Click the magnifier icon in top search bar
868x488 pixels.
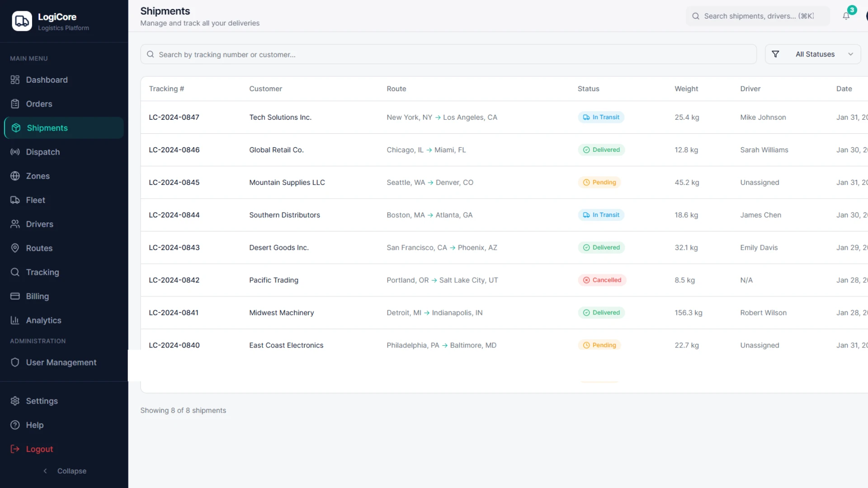(696, 16)
